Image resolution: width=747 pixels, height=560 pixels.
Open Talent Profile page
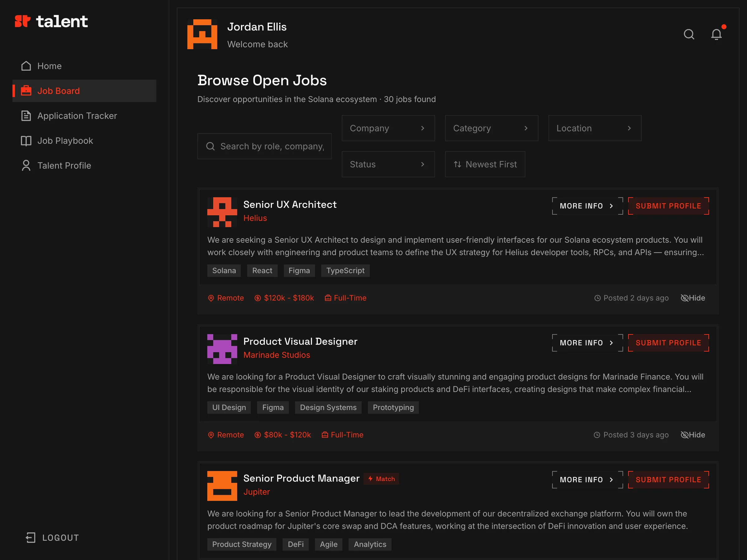point(84,166)
